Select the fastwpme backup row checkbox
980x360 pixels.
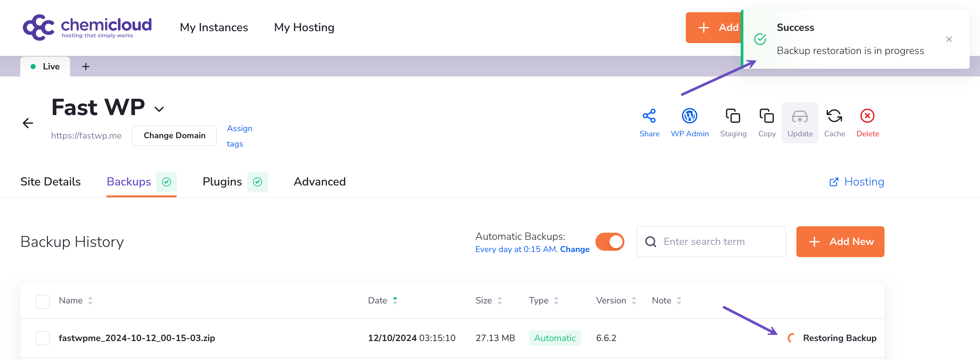pyautogui.click(x=43, y=338)
